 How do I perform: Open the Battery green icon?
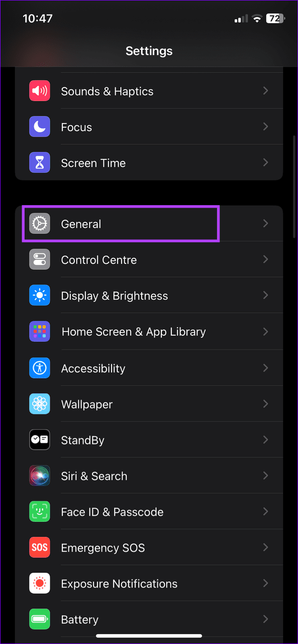pyautogui.click(x=39, y=619)
